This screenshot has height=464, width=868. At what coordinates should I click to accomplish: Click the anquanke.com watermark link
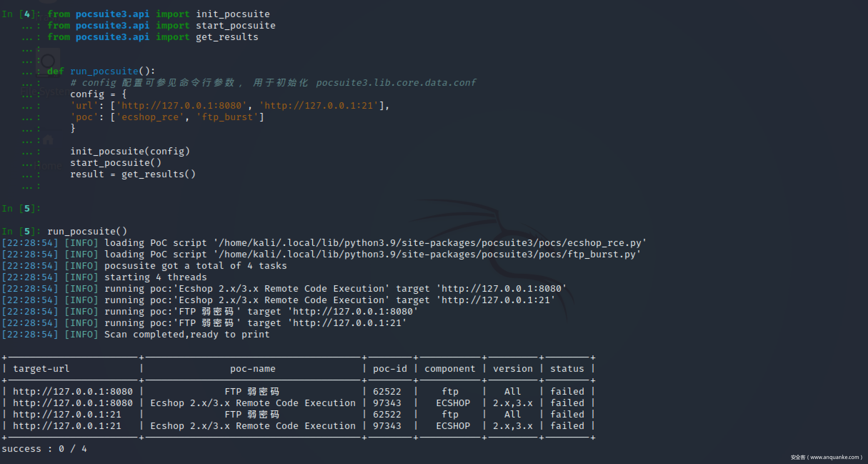tap(826, 457)
